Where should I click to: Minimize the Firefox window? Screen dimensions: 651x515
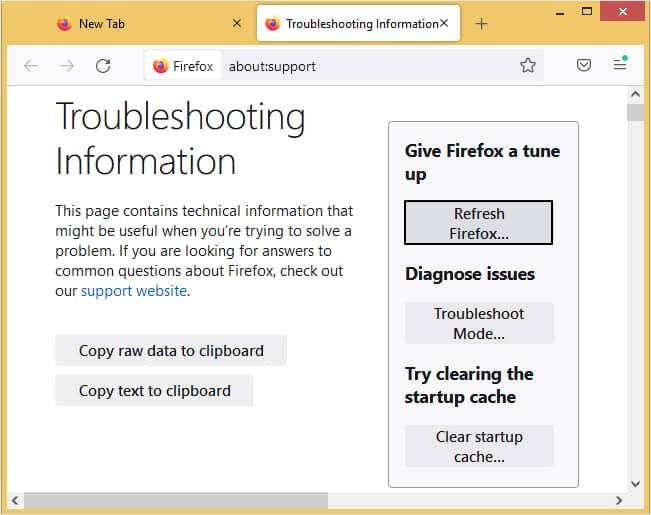tap(560, 12)
